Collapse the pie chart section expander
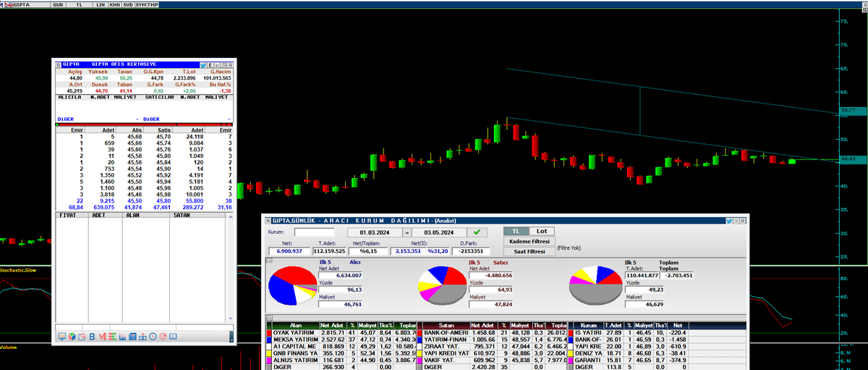 270,259
